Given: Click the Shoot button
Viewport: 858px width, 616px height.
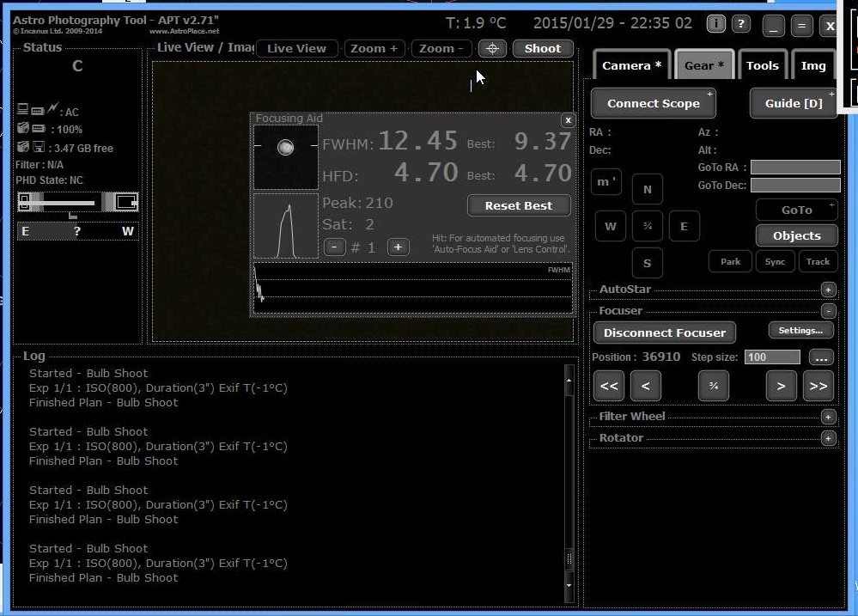Looking at the screenshot, I should 543,49.
